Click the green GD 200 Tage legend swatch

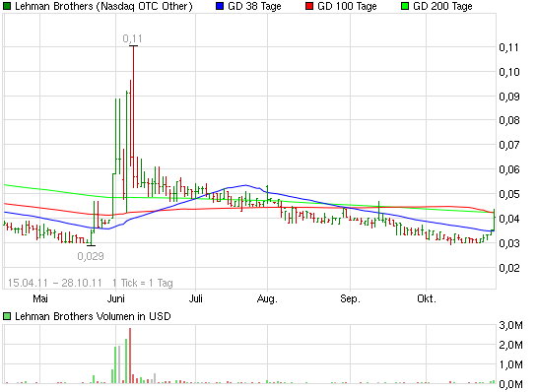[x=405, y=6]
